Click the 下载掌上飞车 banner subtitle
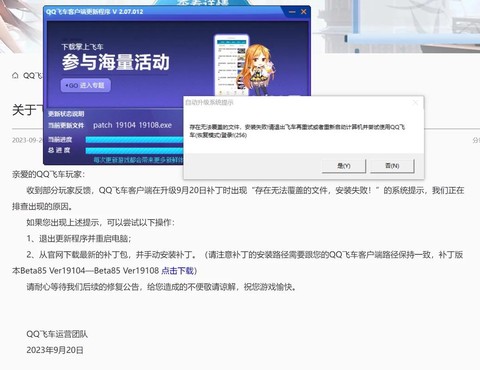 pyautogui.click(x=82, y=47)
